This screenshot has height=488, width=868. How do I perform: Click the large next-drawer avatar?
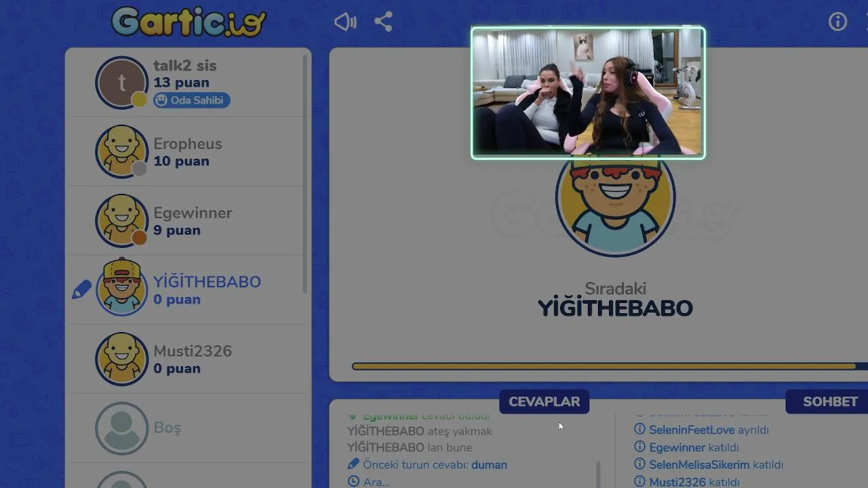point(615,207)
